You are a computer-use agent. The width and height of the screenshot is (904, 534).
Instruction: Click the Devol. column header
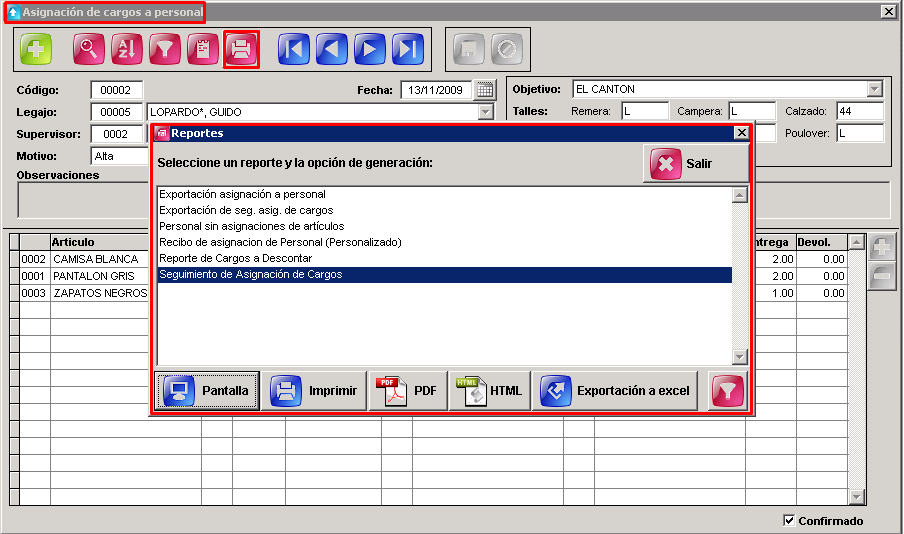tap(822, 242)
